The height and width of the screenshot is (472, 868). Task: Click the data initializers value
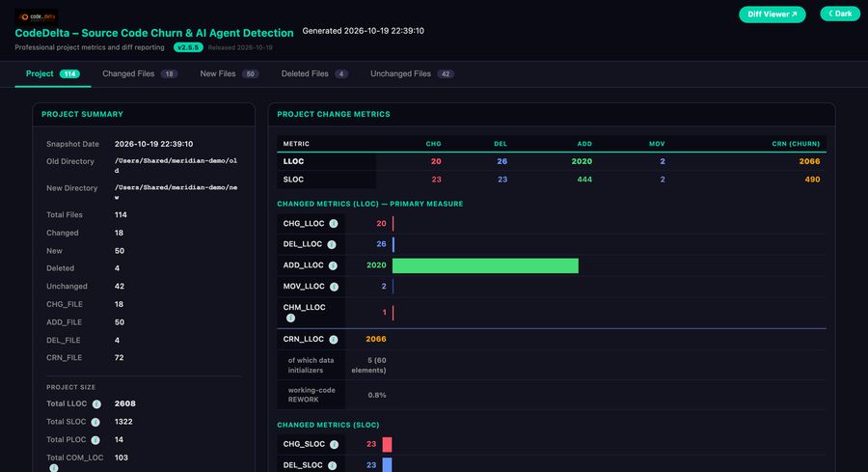368,365
